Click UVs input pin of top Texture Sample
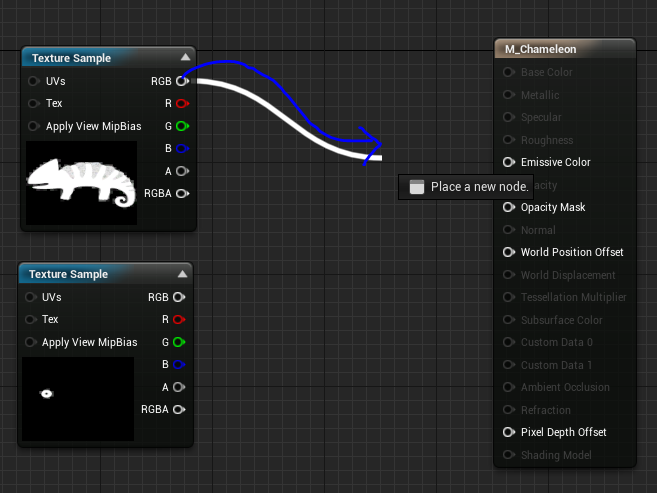The width and height of the screenshot is (657, 493). click(x=34, y=81)
